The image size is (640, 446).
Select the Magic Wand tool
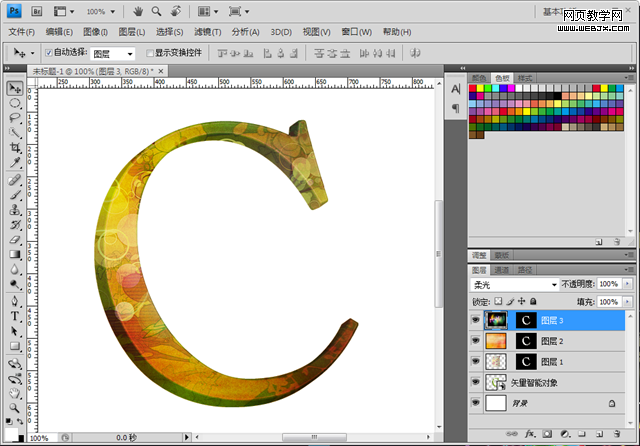[15, 133]
